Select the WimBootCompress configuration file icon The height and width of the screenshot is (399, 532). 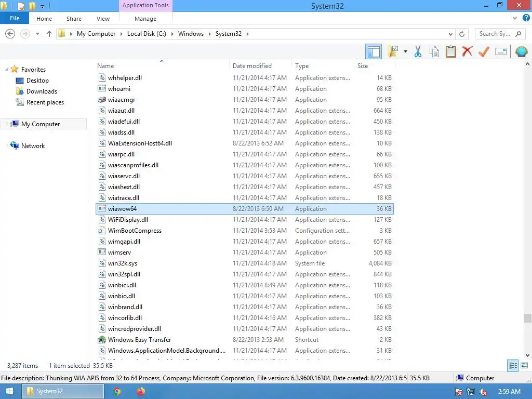pos(102,231)
